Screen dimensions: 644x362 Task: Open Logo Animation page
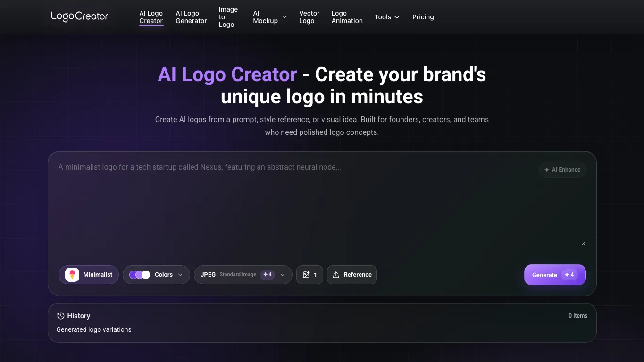point(347,17)
